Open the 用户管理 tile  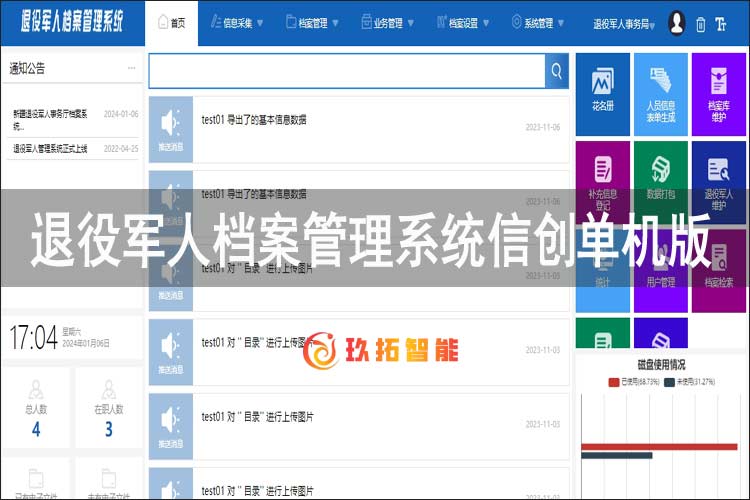click(x=661, y=271)
